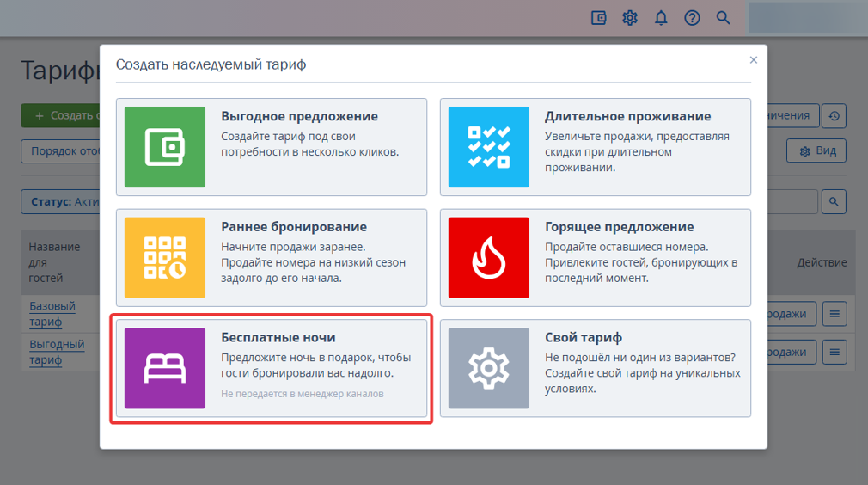Open the actions menu for Базовый тариф row
The image size is (868, 485).
pos(834,314)
